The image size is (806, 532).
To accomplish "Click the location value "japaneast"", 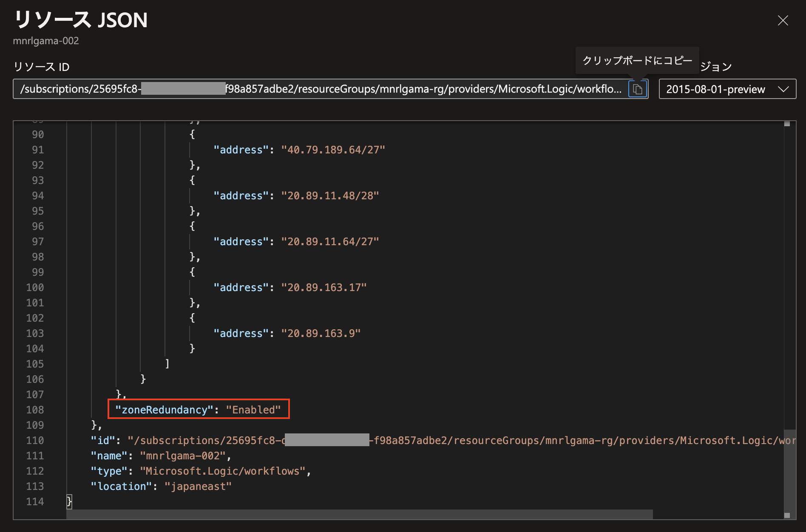I will point(198,486).
